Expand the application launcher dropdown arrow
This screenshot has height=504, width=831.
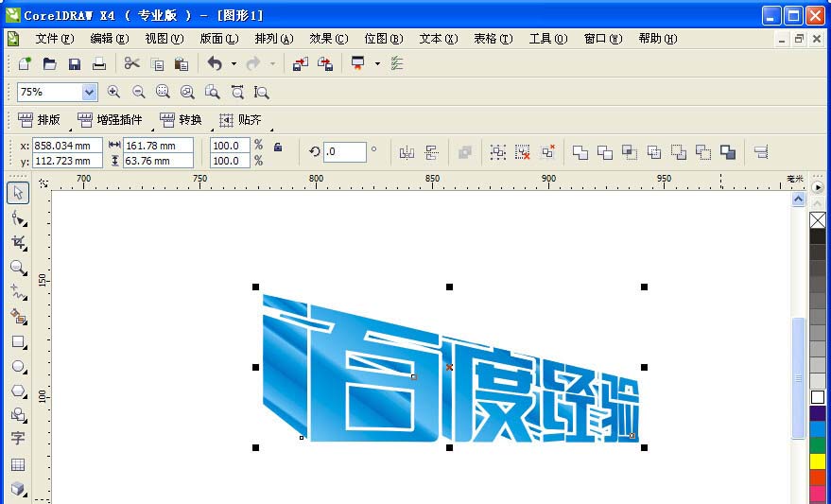click(377, 64)
